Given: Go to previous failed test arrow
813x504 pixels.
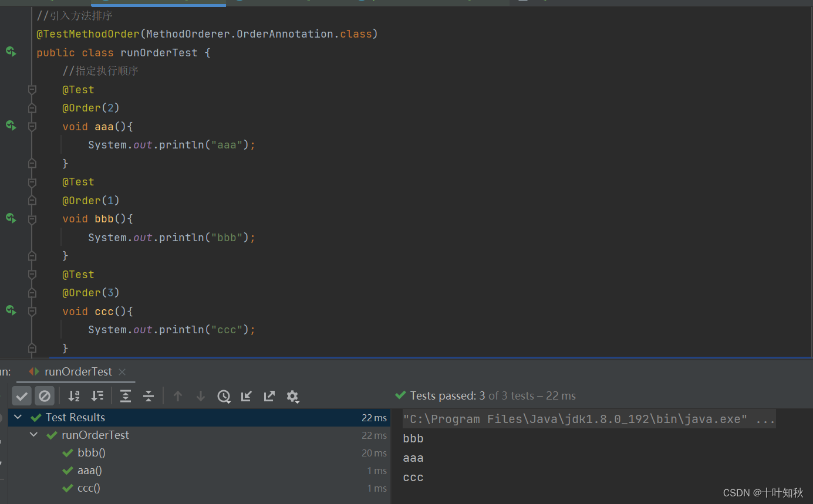Looking at the screenshot, I should click(177, 396).
